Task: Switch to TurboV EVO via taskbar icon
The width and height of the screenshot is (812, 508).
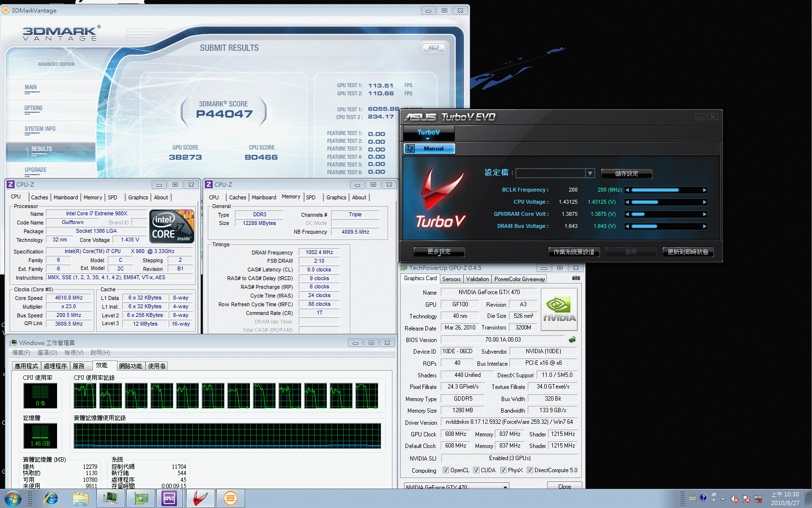Action: (200, 498)
